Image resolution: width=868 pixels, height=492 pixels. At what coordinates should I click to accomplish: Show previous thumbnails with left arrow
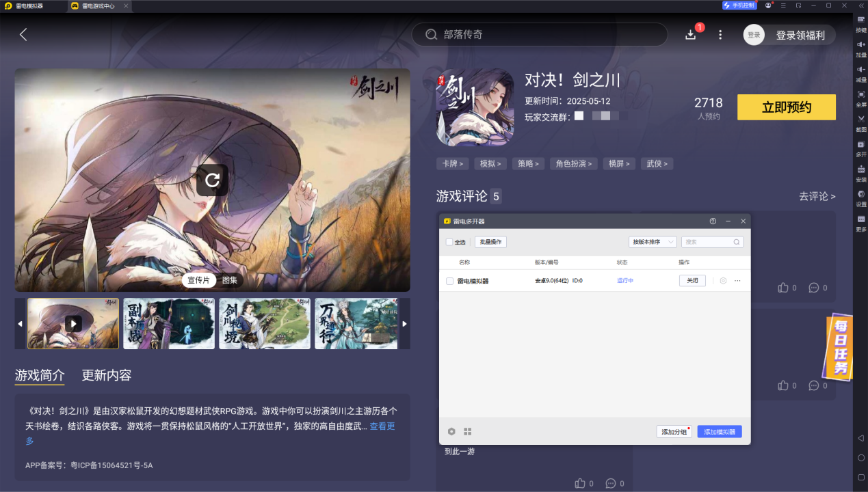click(x=20, y=324)
